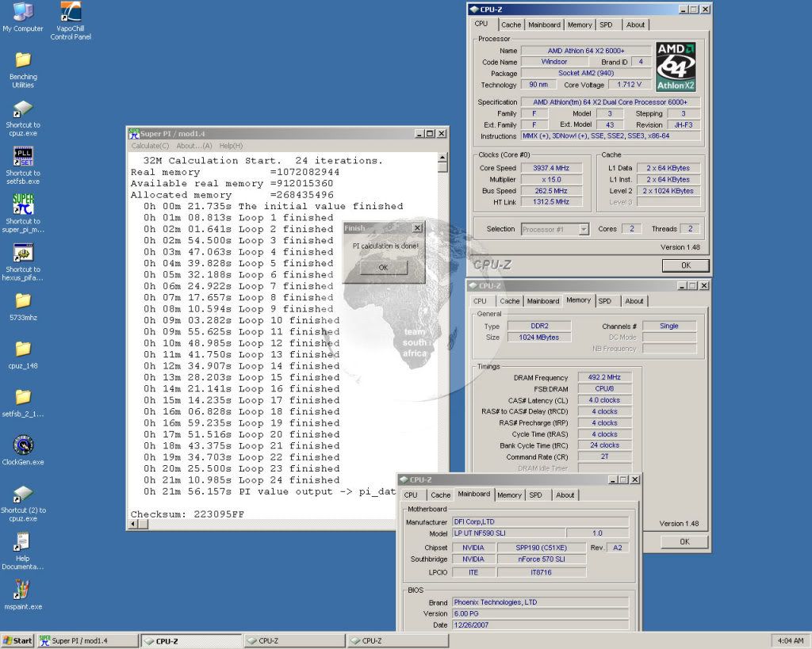Open the Windows Start menu
The image size is (812, 649).
(x=17, y=641)
